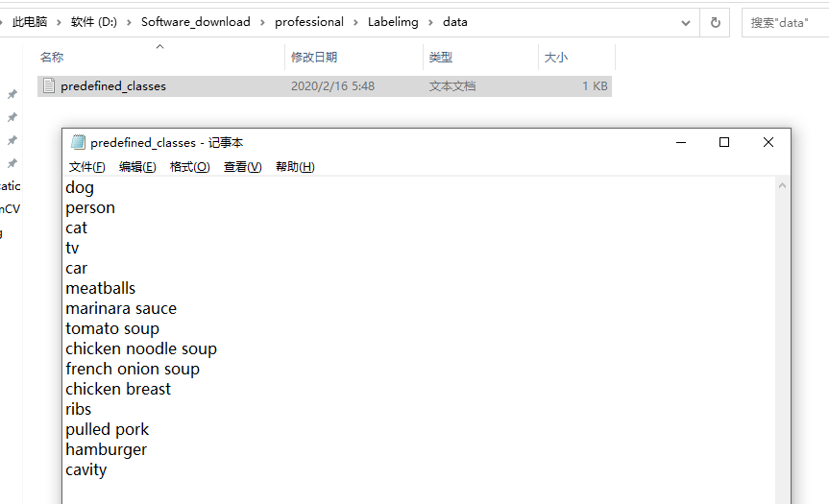Open the 格式(O) menu in Notepad
The height and width of the screenshot is (504, 829).
(x=190, y=167)
